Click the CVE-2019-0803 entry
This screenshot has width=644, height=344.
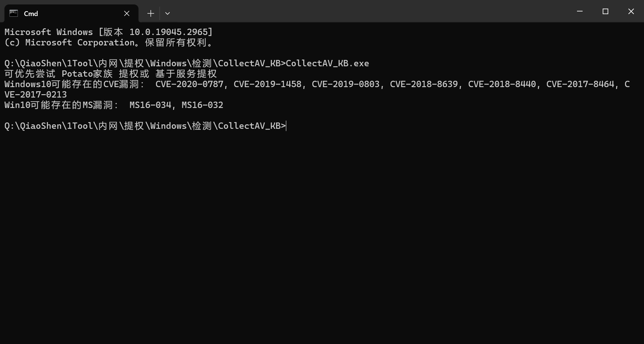[x=345, y=85]
